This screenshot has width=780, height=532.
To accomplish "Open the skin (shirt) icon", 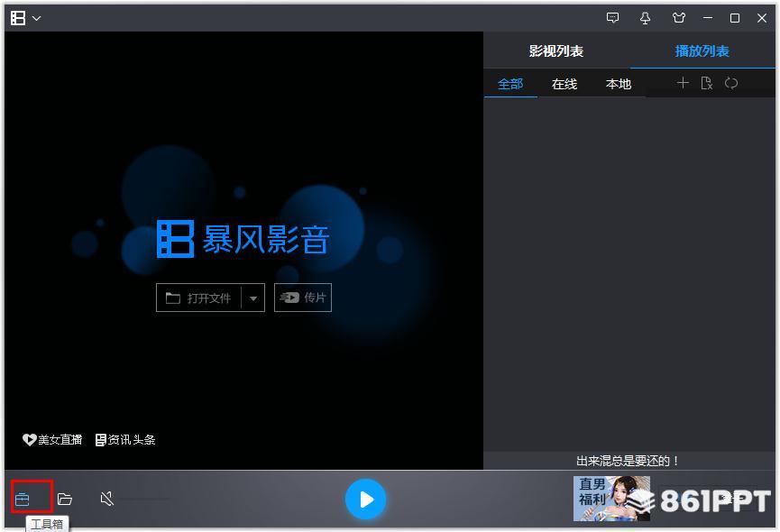I will point(679,18).
